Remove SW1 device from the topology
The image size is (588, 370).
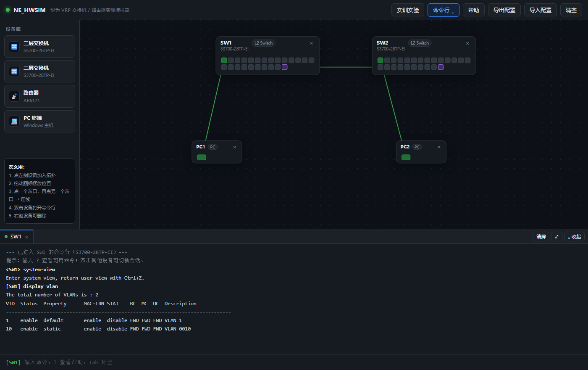coord(311,43)
